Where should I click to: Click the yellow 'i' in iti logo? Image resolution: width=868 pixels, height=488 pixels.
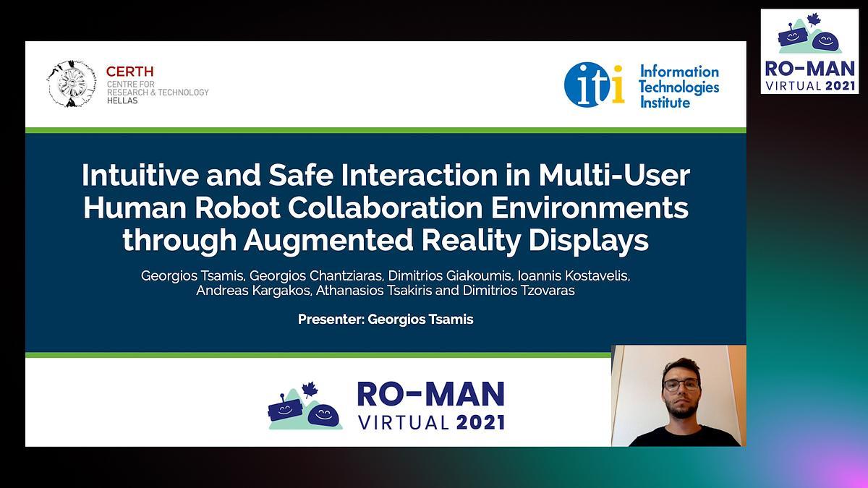(617, 84)
